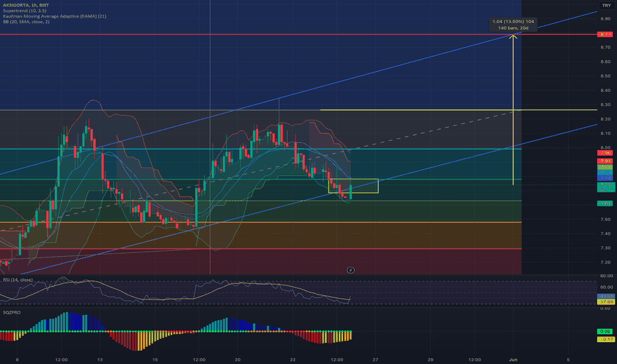Click the 13 date label on time axis
This screenshot has height=364, width=617.
tap(100, 359)
